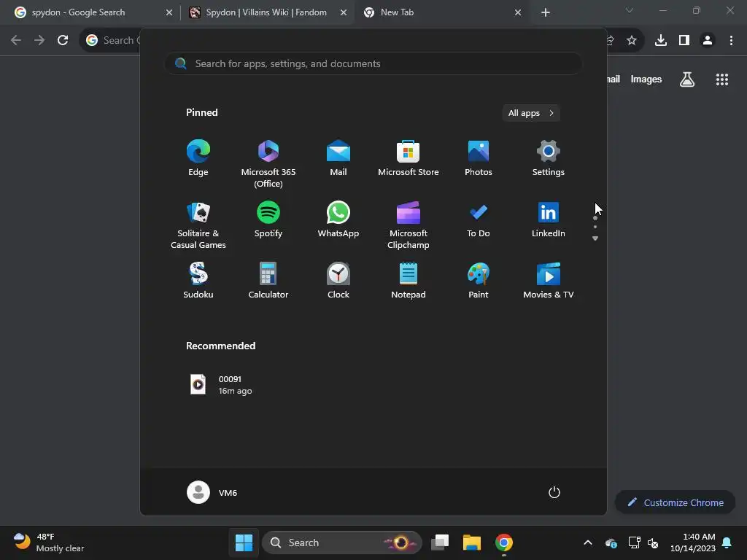Launch WhatsApp
Screen dimensions: 747x560
pos(338,219)
